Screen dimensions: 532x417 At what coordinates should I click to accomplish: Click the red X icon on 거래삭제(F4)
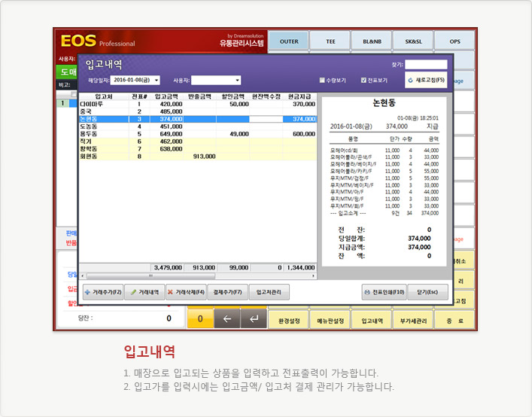(x=170, y=292)
